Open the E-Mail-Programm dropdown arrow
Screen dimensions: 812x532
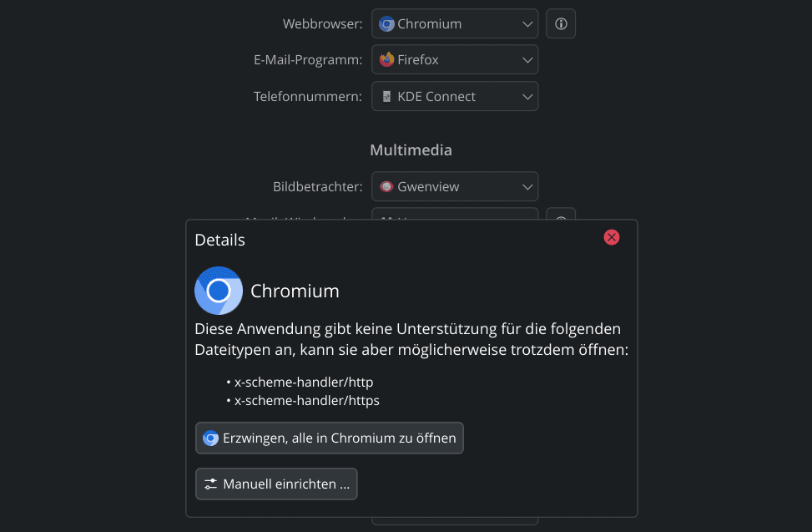point(527,60)
